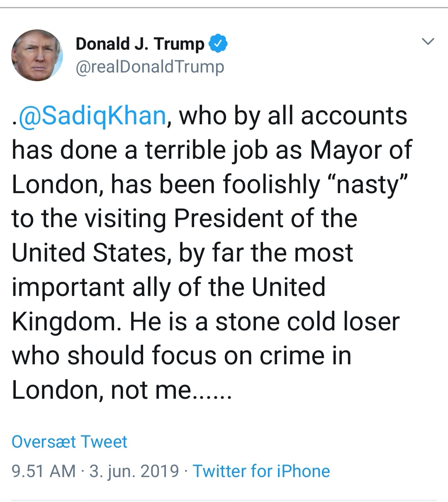The height and width of the screenshot is (502, 448).
Task: Click the trailing ellipsis after "not me"
Action: click(x=213, y=391)
